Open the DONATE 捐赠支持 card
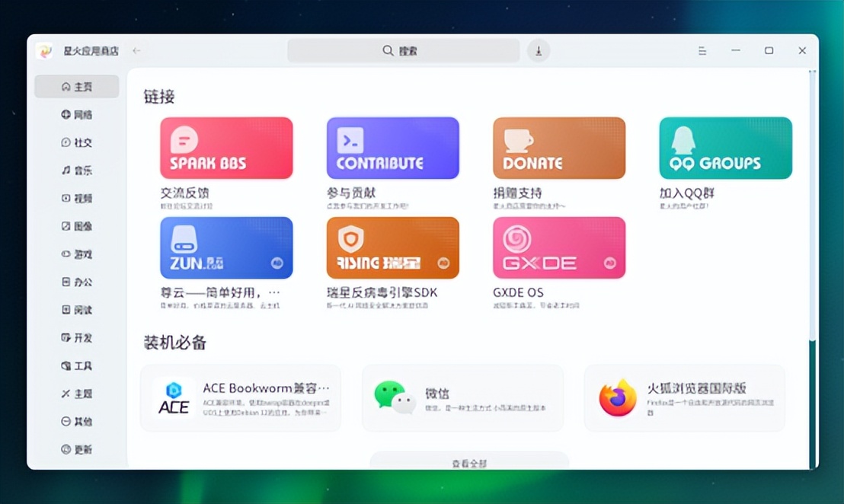The image size is (844, 504). click(558, 147)
